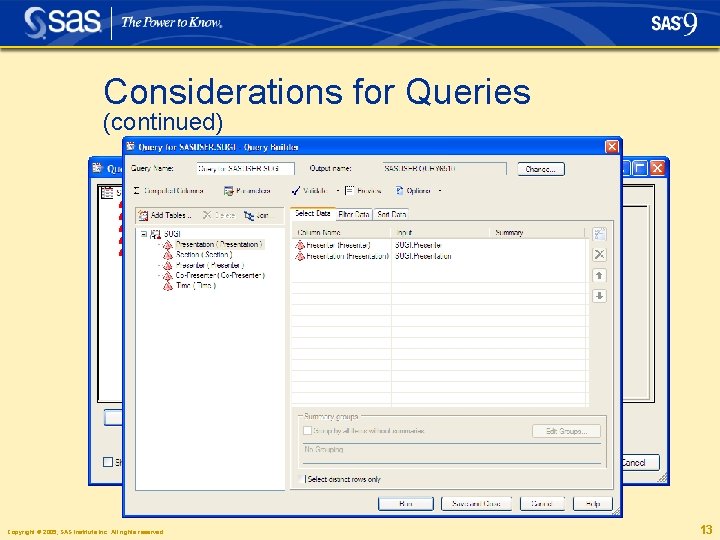The width and height of the screenshot is (720, 540).
Task: Open the dropdown arrow next to Options
Action: pos(439,191)
